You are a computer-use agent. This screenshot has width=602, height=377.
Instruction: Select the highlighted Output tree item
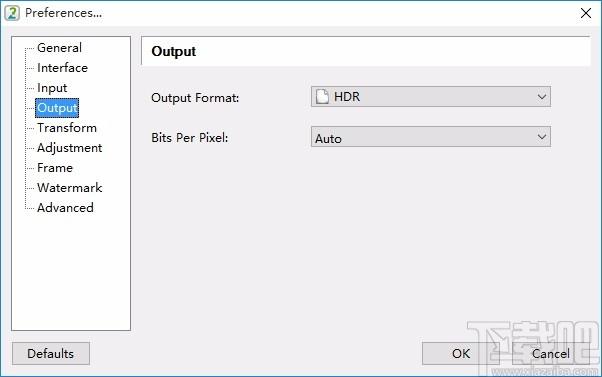point(57,108)
